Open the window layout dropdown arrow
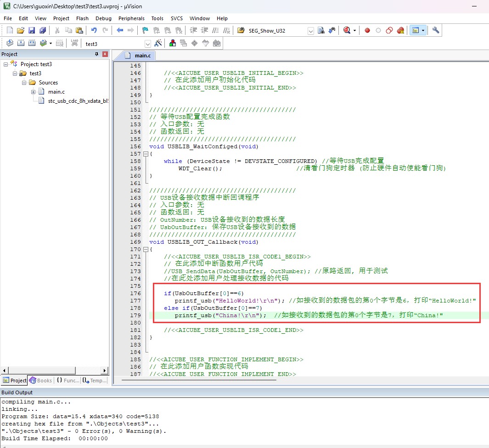This screenshot has height=448, width=489. click(x=423, y=31)
